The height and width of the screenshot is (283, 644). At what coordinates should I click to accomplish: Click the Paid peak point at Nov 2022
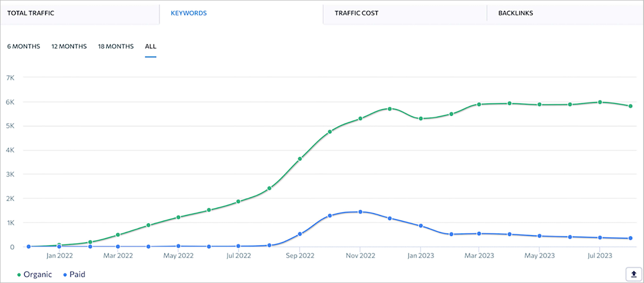point(360,212)
